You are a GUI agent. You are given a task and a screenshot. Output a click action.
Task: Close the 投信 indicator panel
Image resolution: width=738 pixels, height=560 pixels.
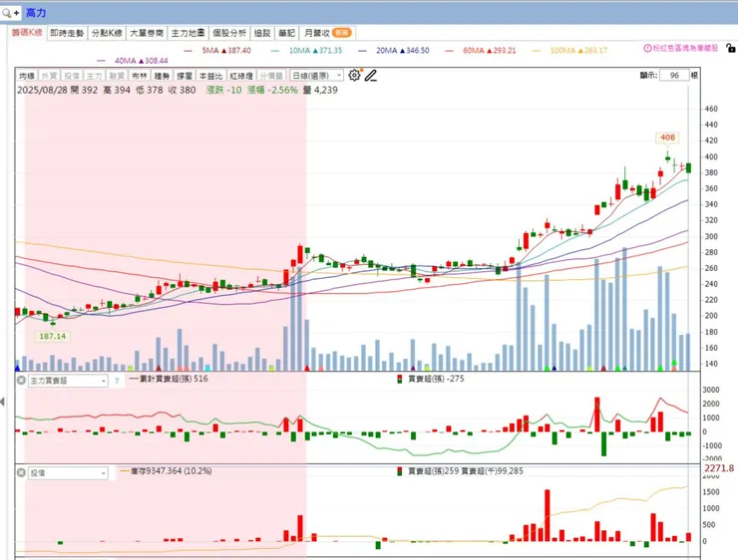click(x=21, y=472)
